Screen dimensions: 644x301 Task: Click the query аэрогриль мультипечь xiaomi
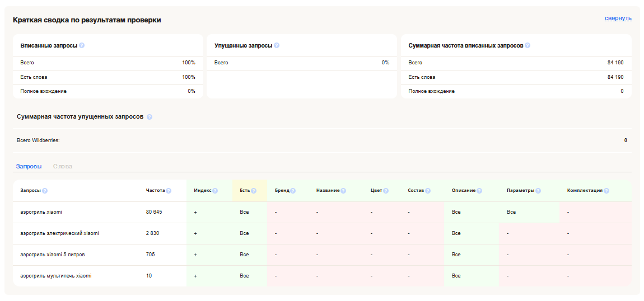[x=55, y=276]
